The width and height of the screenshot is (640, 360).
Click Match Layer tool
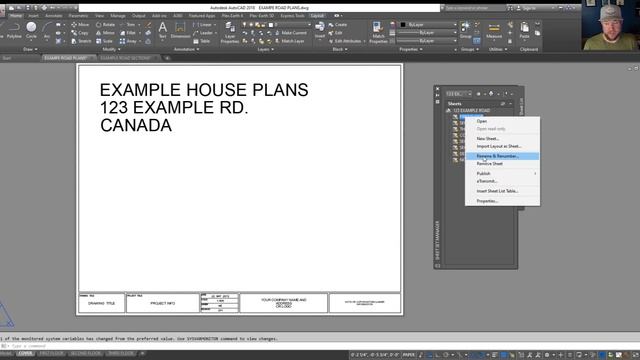pos(290,41)
